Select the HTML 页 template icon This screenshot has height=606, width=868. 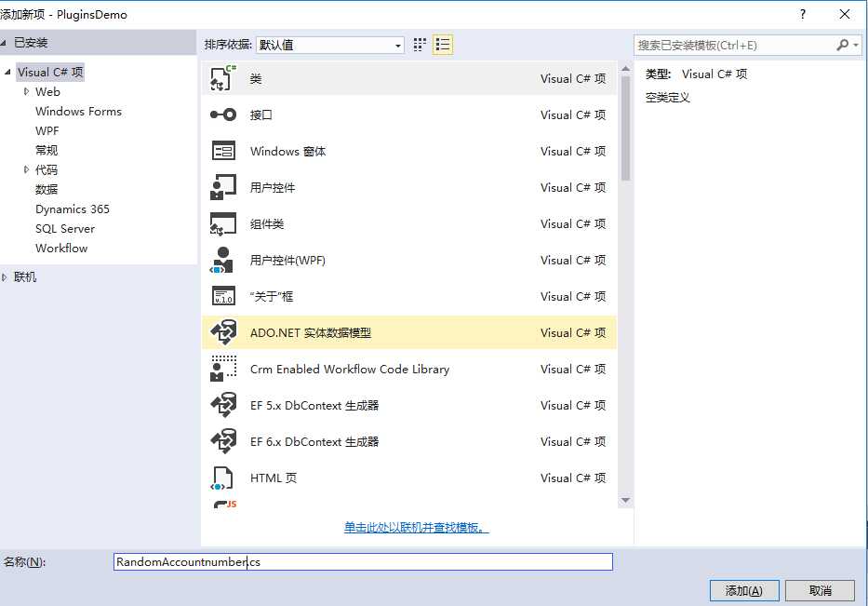(x=222, y=478)
